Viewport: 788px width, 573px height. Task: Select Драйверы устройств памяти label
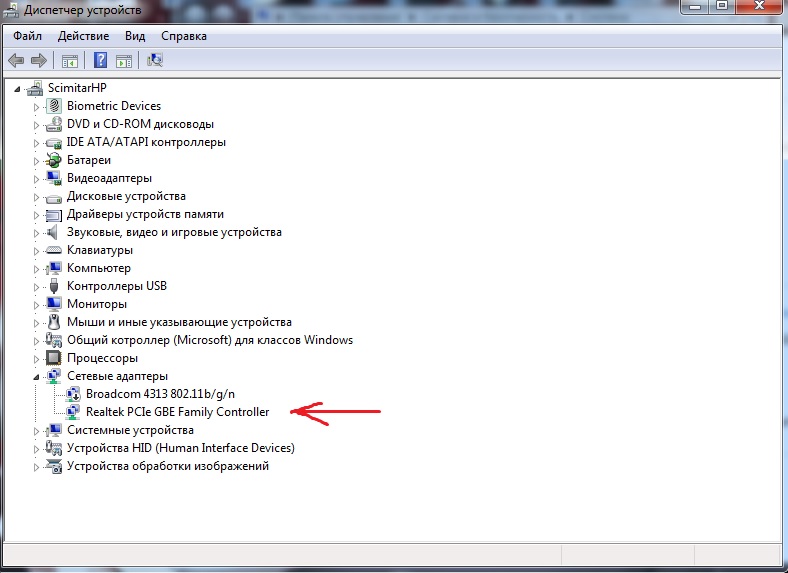145,214
